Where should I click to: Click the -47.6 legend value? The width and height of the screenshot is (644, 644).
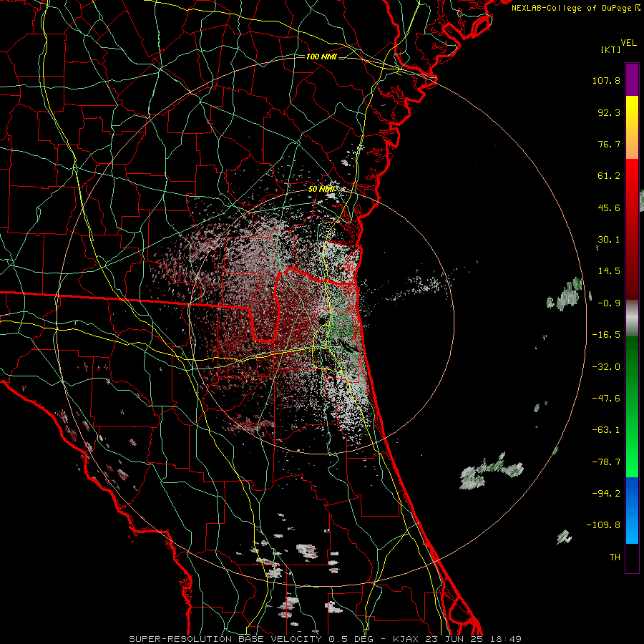pyautogui.click(x=606, y=399)
